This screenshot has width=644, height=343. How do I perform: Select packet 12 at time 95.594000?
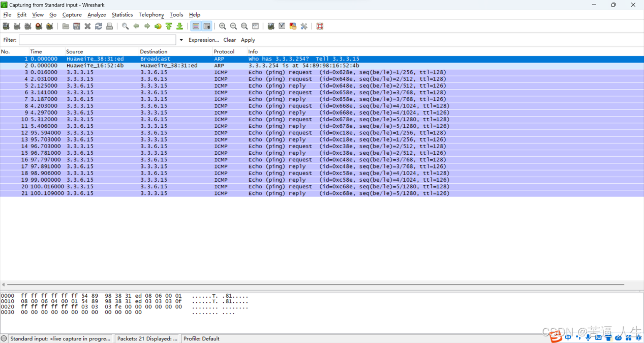point(322,133)
